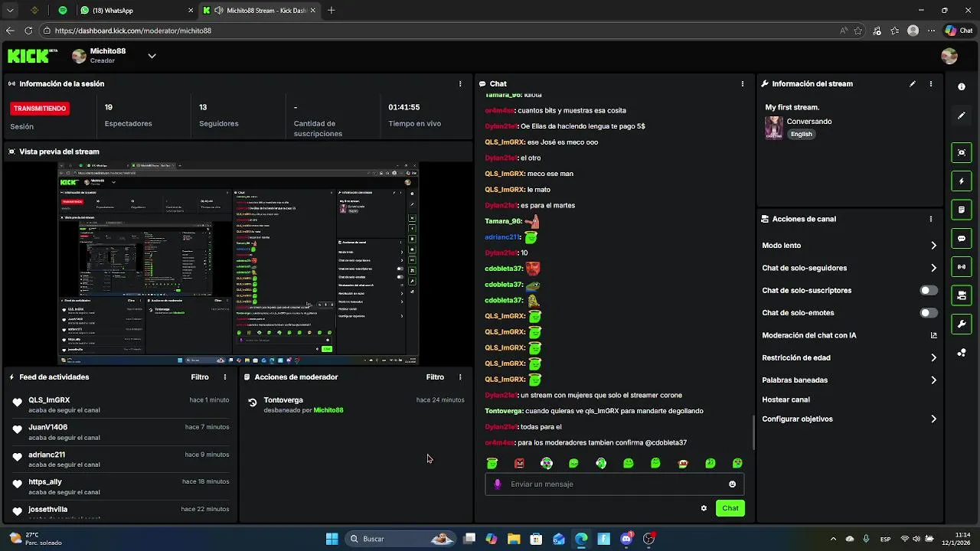Viewport: 980px width, 551px height.
Task: Open the info icon in the right sidebar
Action: pos(962,87)
